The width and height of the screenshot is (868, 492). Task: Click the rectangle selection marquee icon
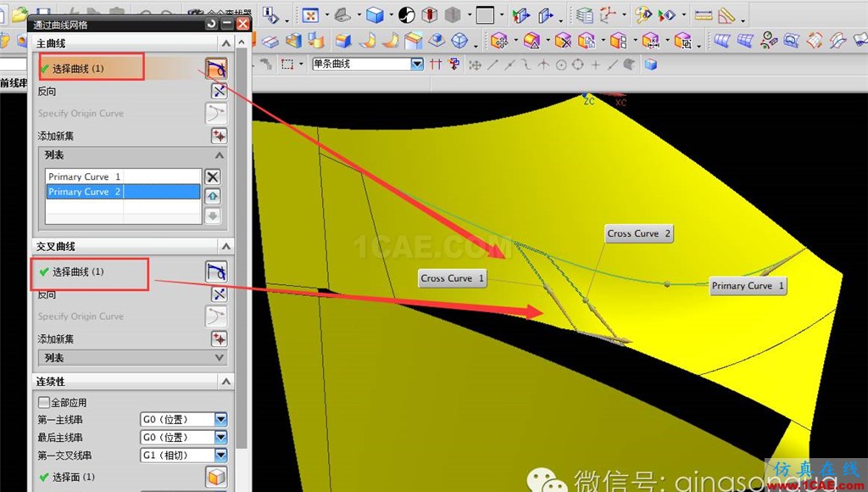287,64
